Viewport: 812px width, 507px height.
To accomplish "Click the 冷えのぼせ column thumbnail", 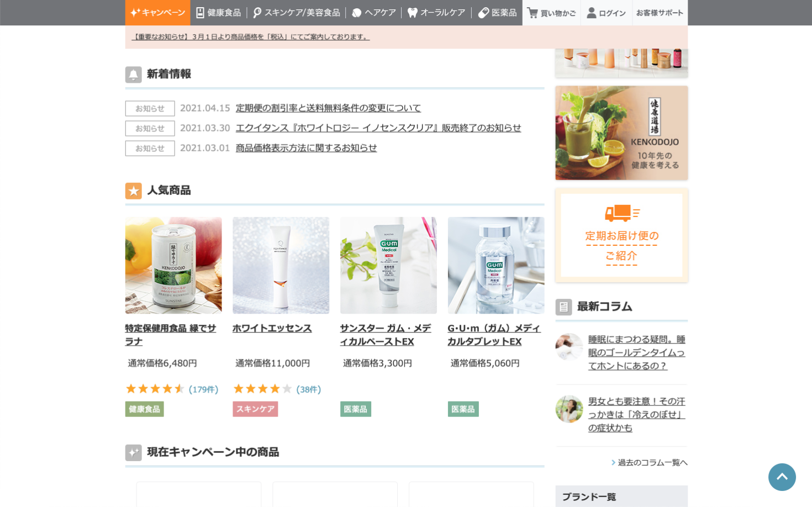I will point(569,409).
